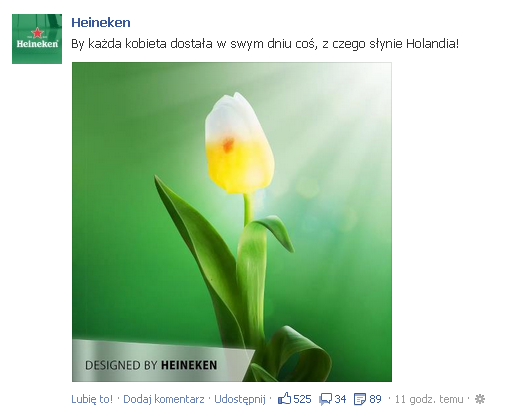Open the 11 godz. temu timestamp
Image resolution: width=513 pixels, height=420 pixels.
click(x=429, y=399)
